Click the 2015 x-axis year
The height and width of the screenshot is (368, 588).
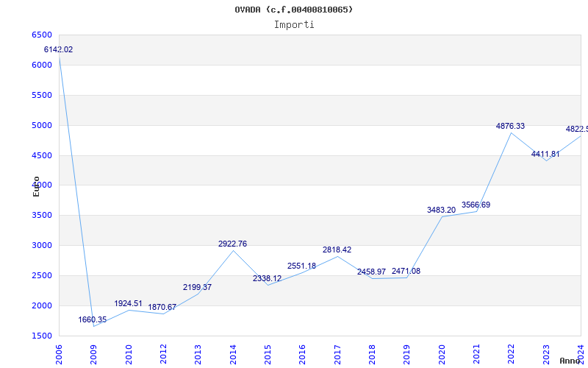268,354
